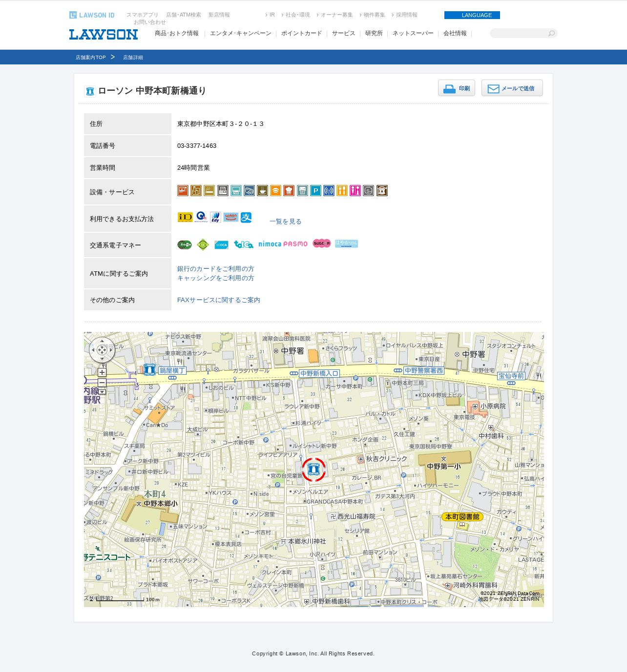Click the coffee cup MACHI café icon
Screen dimensions: 627x672
pos(263,191)
